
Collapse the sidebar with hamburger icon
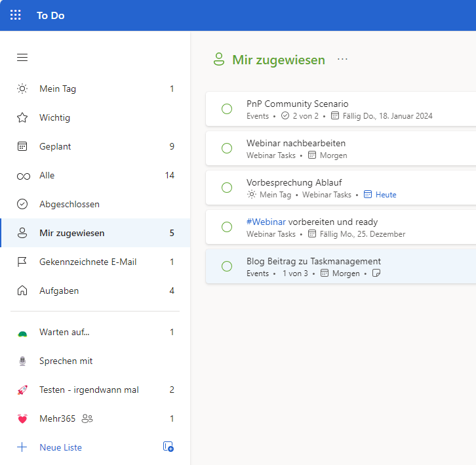click(x=22, y=58)
